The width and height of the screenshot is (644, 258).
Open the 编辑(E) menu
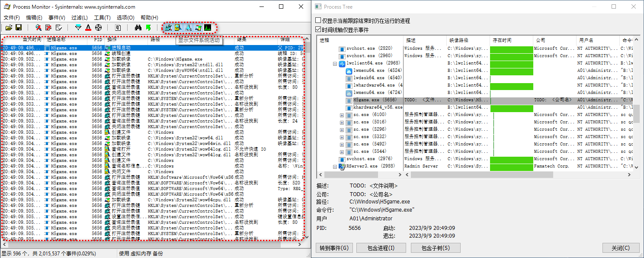click(34, 18)
